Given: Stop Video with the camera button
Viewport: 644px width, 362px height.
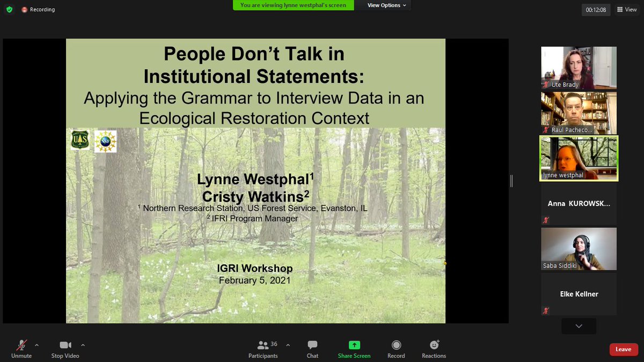Looking at the screenshot, I should click(65, 349).
